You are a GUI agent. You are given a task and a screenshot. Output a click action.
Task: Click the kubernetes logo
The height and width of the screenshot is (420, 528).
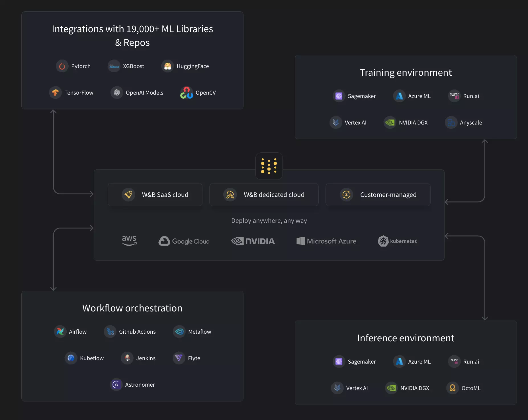coord(397,241)
